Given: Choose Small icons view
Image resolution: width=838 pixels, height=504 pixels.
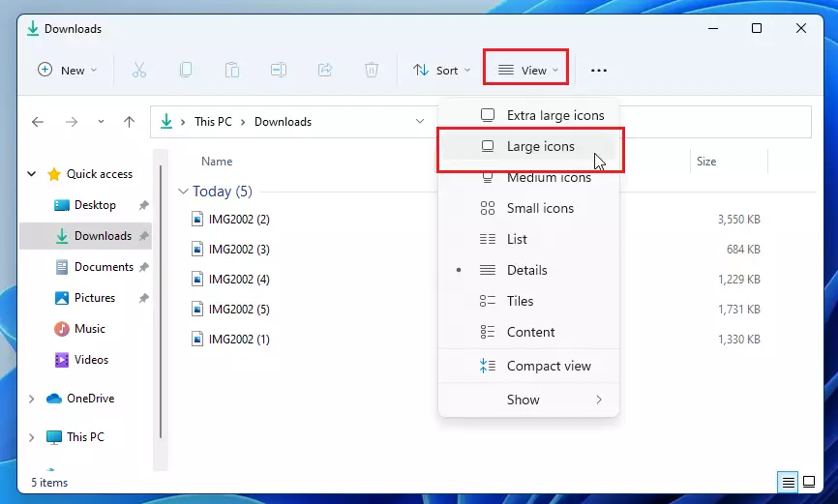Looking at the screenshot, I should point(528,208).
